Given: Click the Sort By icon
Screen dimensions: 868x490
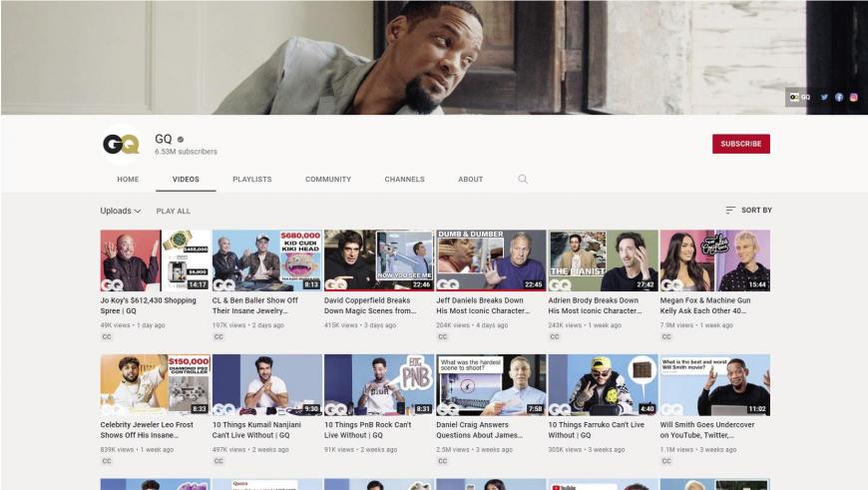Looking at the screenshot, I should (730, 210).
